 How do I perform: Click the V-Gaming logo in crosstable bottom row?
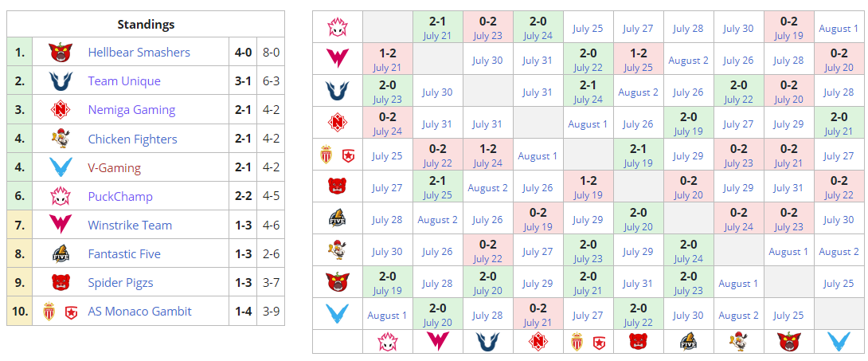(x=839, y=341)
